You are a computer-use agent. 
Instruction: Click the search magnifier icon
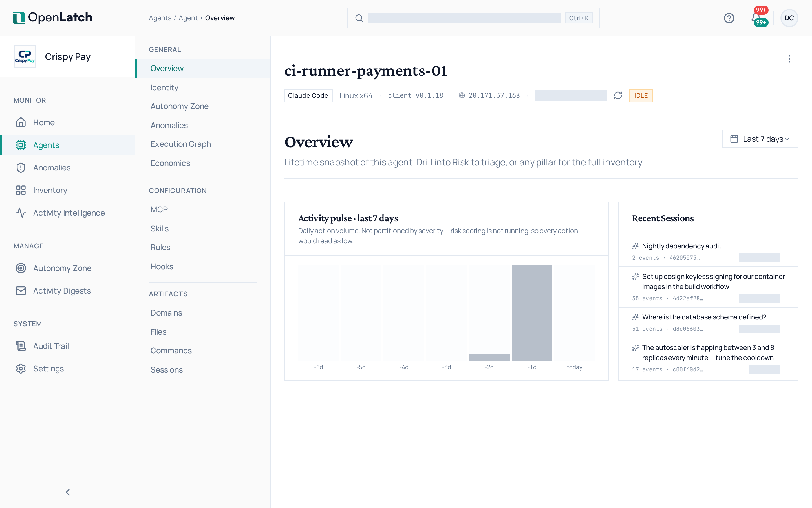point(359,18)
